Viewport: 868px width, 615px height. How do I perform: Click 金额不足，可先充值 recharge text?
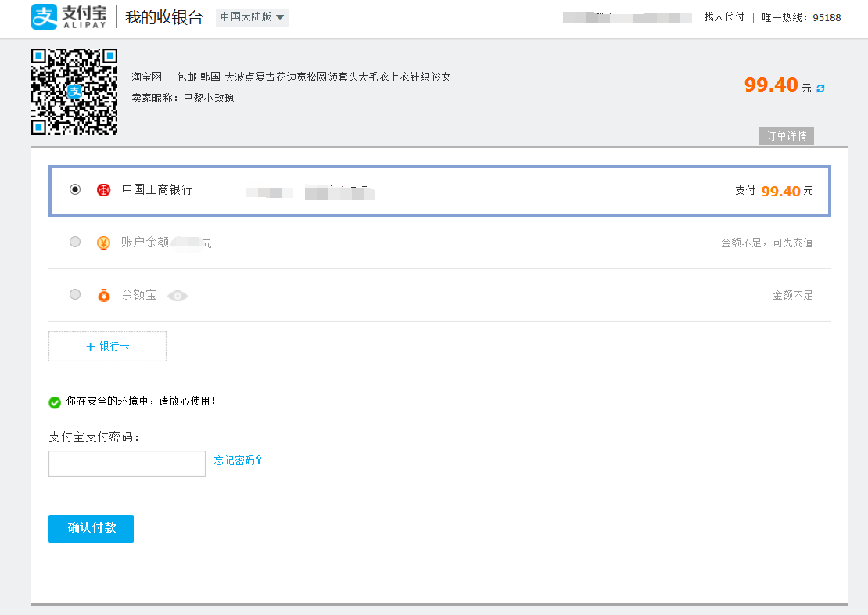point(766,243)
